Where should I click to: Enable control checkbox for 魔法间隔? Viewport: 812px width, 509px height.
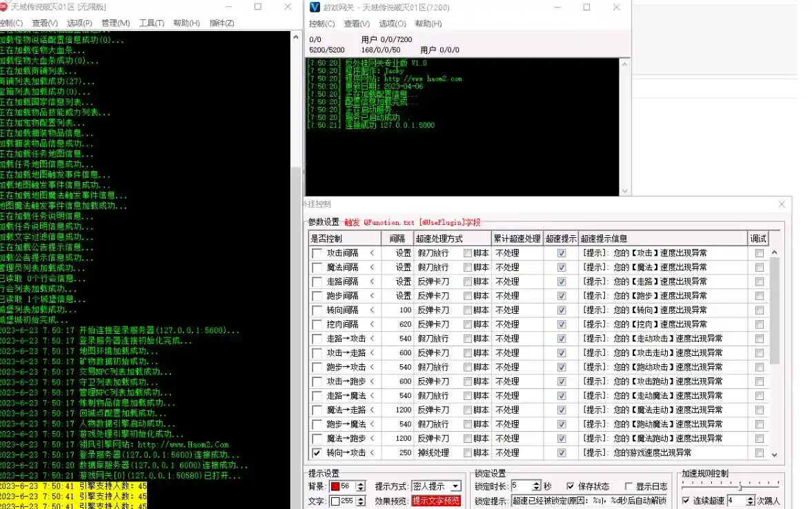coord(317,267)
